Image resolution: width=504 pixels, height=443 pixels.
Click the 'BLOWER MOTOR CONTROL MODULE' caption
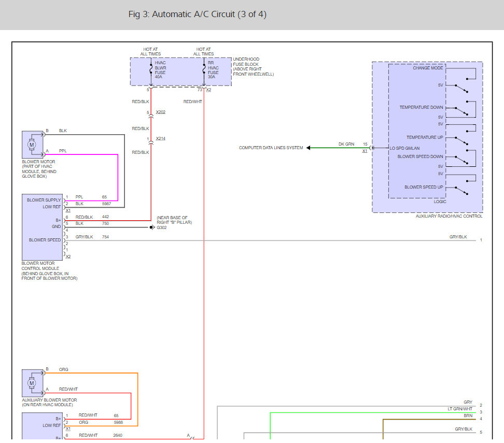(49, 271)
